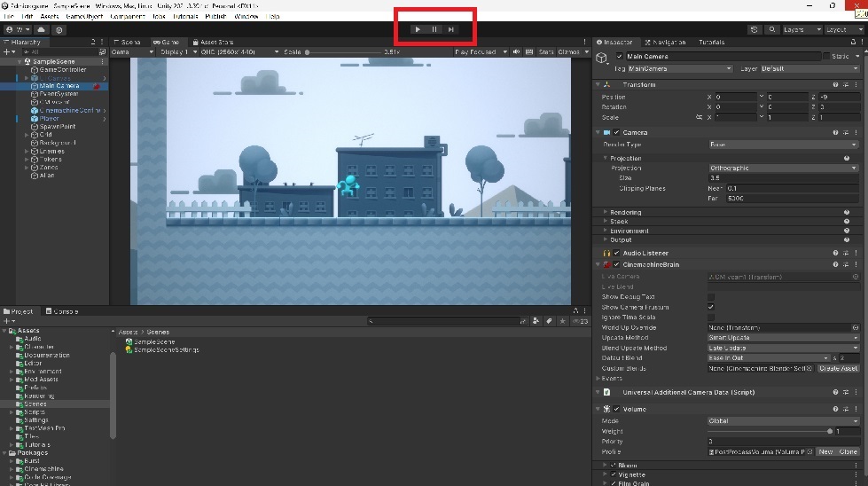Toggle the Volume component enabled checkbox

[616, 410]
